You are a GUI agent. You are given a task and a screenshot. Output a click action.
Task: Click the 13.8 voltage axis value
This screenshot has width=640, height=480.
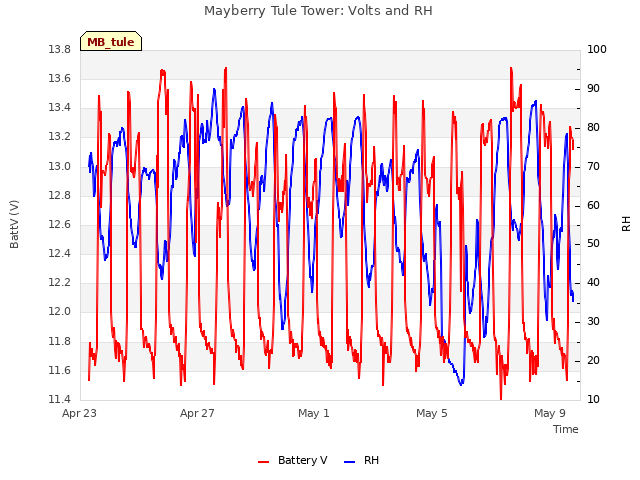60,50
